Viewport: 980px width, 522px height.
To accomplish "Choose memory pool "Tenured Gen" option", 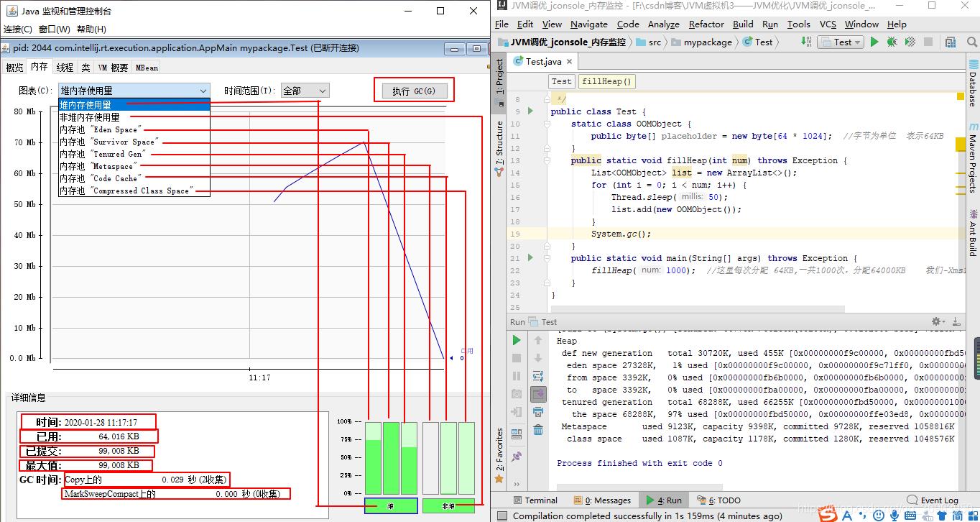I will (134, 154).
